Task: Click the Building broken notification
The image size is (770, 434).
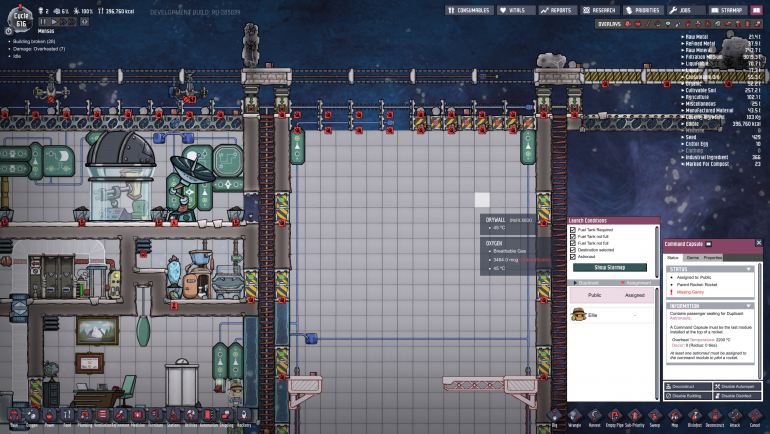Action: [34, 42]
